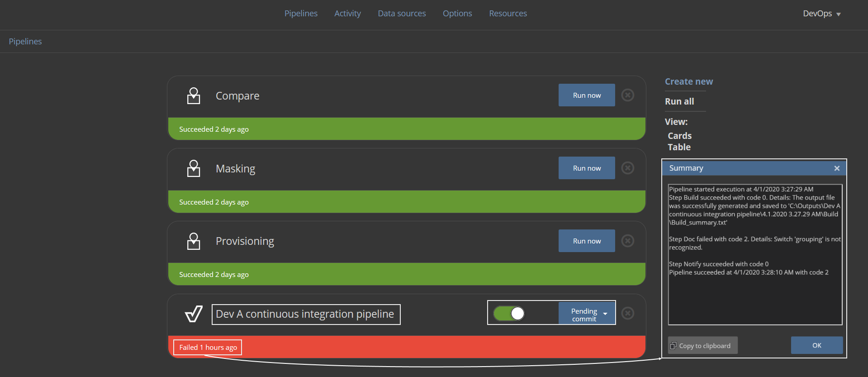Remove the Dev A continuous integration pipeline
This screenshot has width=868, height=377.
pos(627,313)
